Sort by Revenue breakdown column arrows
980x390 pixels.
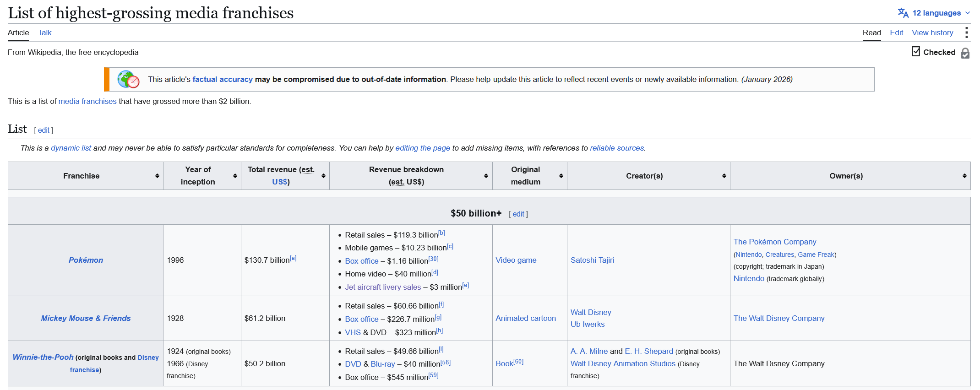[486, 176]
